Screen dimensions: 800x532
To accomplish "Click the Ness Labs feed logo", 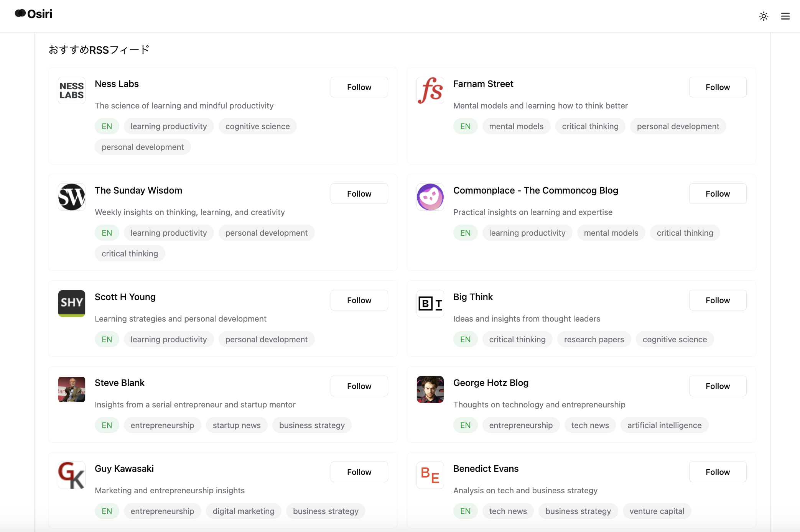I will pos(72,90).
